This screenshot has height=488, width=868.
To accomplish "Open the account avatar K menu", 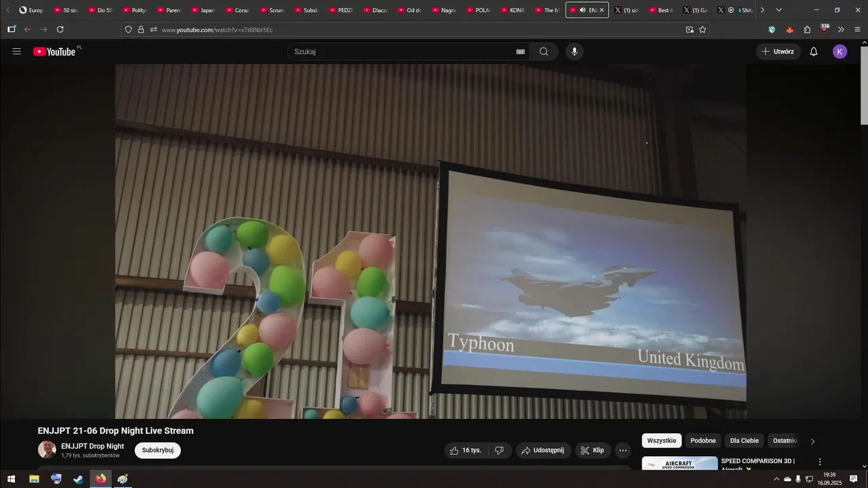I will coord(840,52).
